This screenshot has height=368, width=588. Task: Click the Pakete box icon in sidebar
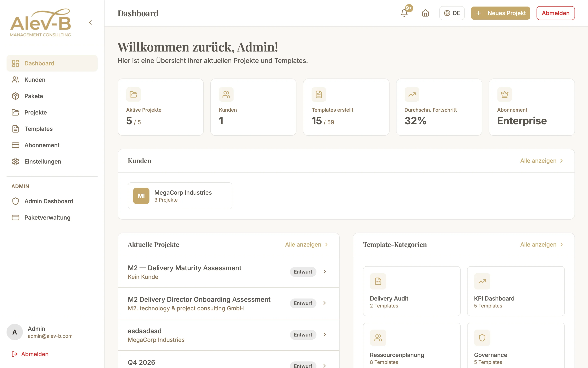(x=16, y=96)
